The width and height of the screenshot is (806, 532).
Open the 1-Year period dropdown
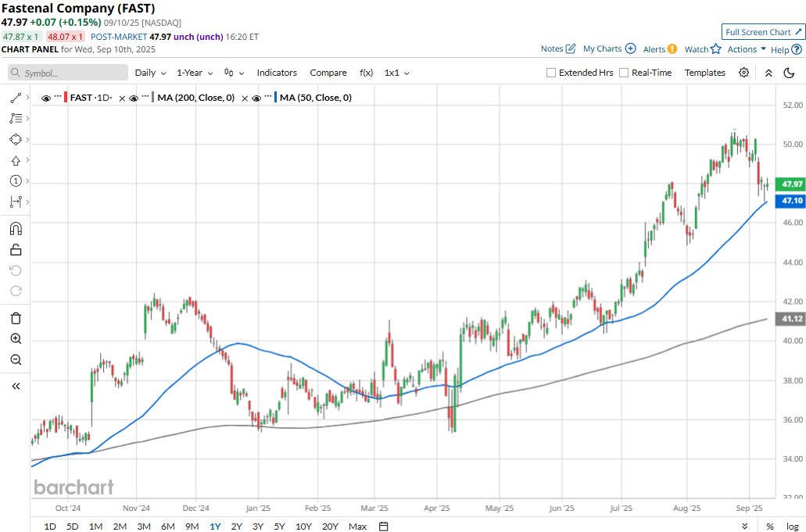(x=195, y=73)
